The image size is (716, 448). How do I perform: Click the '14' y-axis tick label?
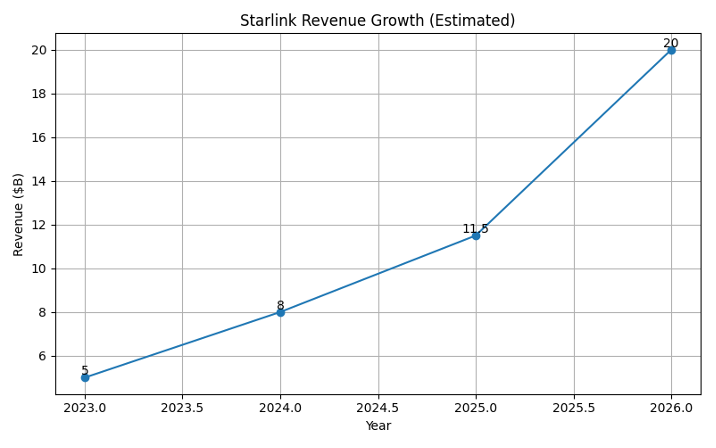point(40,181)
